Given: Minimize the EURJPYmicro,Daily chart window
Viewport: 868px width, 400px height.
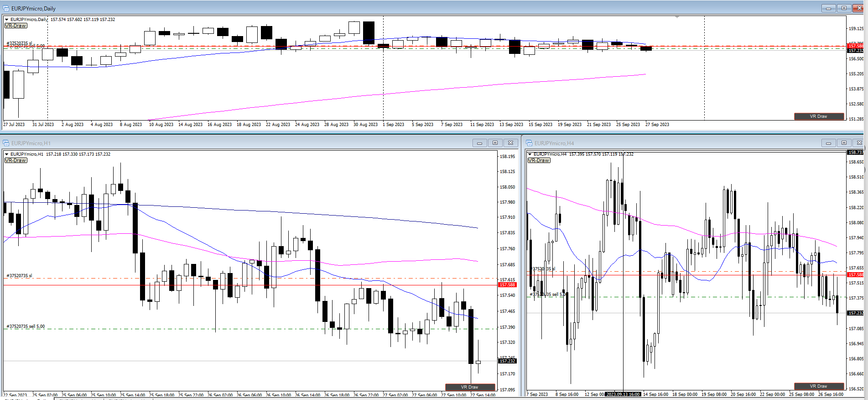Looking at the screenshot, I should [x=828, y=8].
